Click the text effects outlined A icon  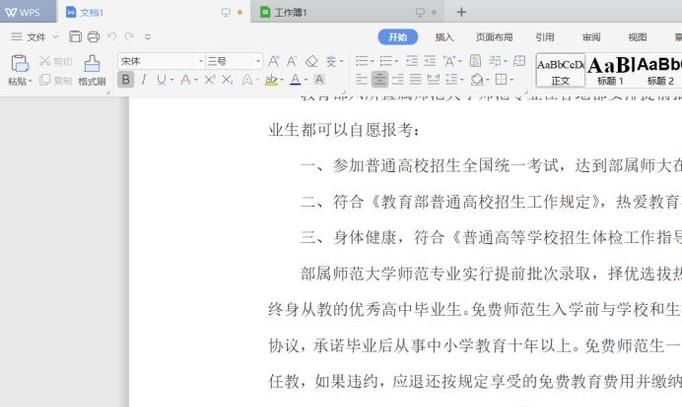click(247, 80)
